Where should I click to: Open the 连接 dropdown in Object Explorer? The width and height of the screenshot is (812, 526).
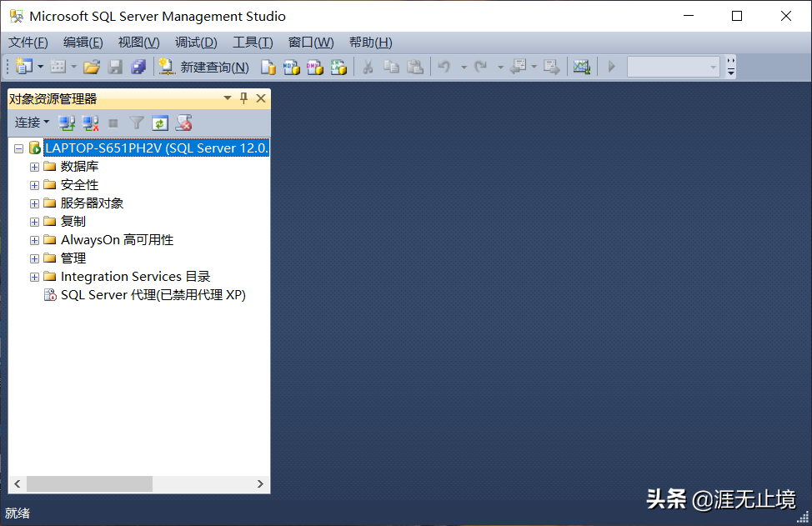pyautogui.click(x=32, y=123)
